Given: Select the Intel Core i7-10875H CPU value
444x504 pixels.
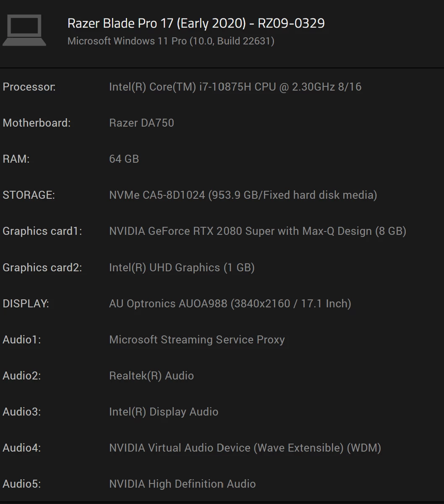Looking at the screenshot, I should tap(235, 87).
